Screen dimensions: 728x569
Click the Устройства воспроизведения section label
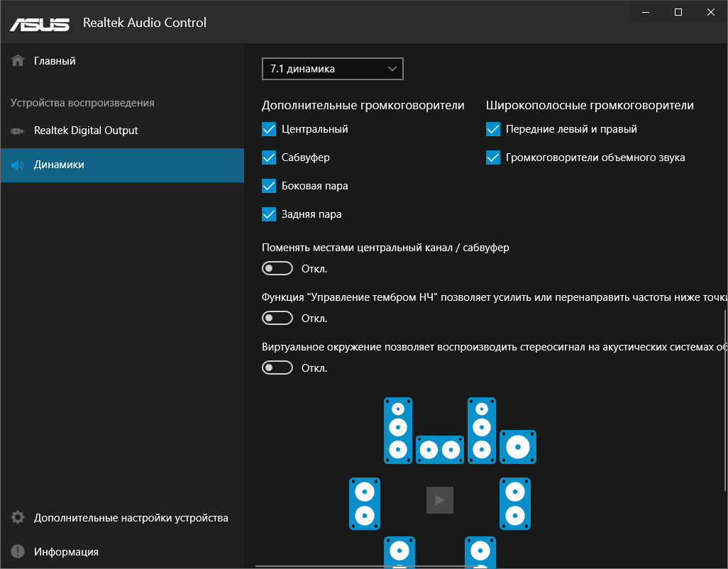(82, 103)
